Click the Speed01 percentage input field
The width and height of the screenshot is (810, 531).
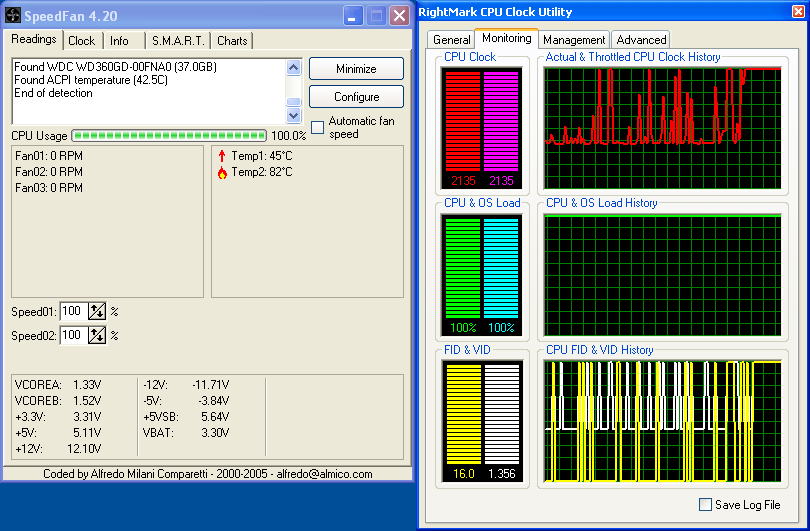[74, 311]
